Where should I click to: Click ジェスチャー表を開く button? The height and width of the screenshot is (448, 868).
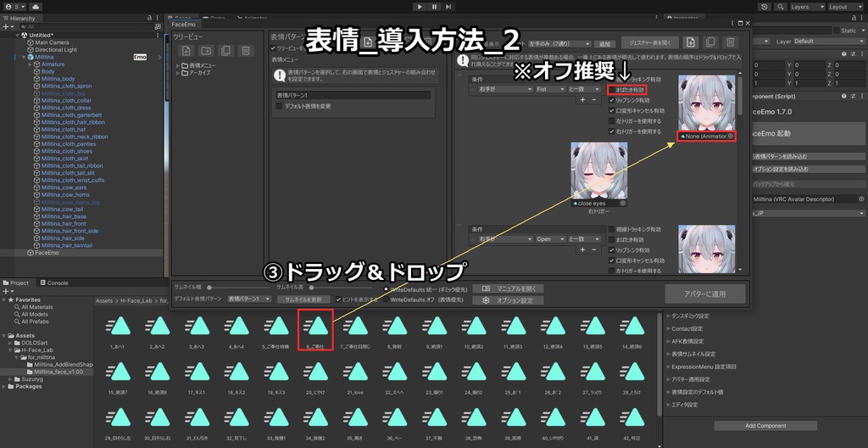click(x=650, y=42)
